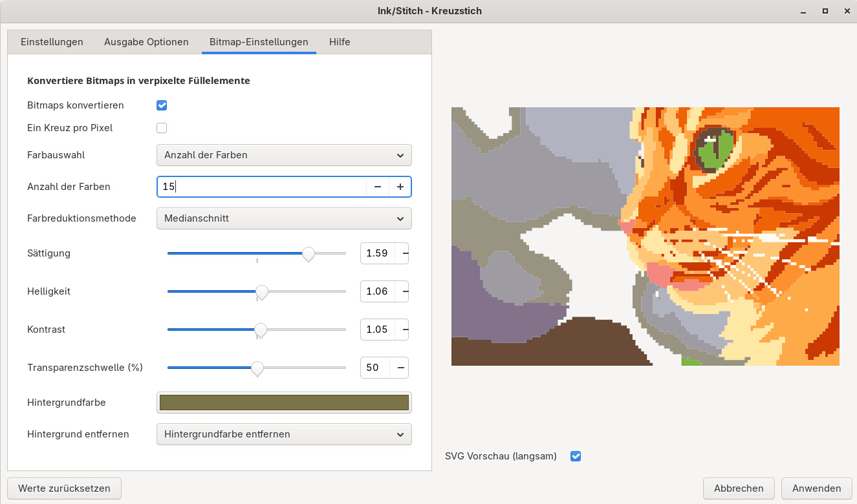This screenshot has height=504, width=857.
Task: Open the Hintergrundfarbe color swatch
Action: pos(284,403)
